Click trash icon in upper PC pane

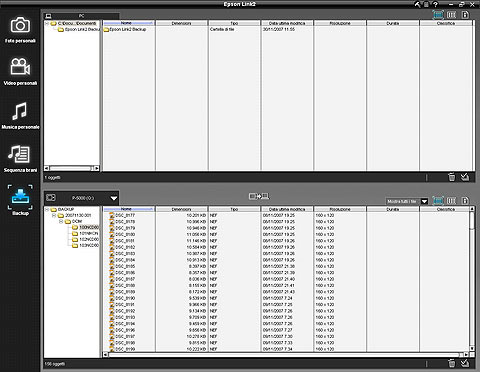point(451,177)
